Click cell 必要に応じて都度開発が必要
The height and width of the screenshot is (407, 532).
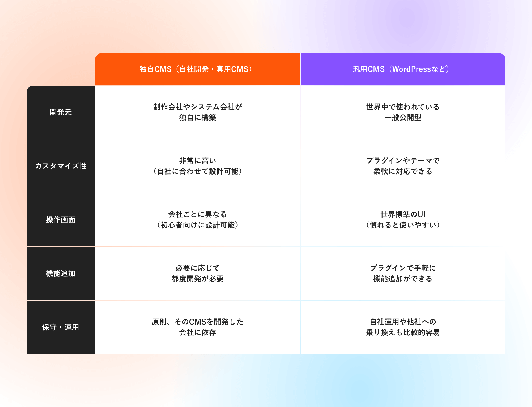(198, 273)
